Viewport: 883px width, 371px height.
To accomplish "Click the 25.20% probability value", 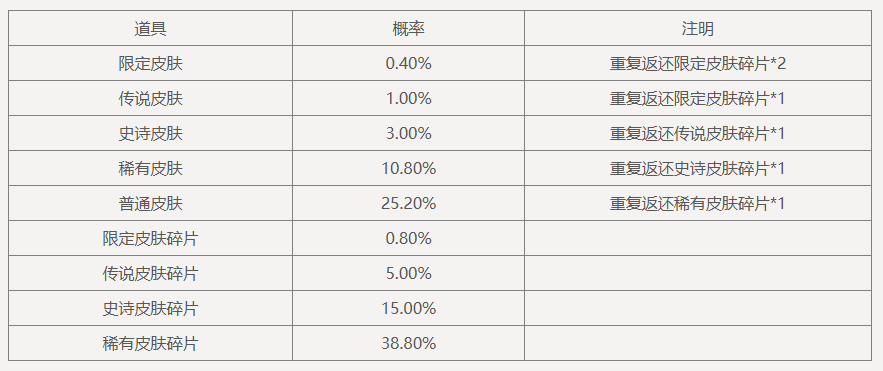I will [x=408, y=203].
